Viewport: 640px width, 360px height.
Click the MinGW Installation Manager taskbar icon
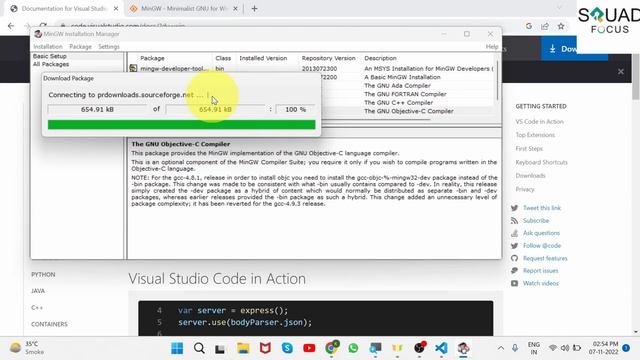[463, 348]
